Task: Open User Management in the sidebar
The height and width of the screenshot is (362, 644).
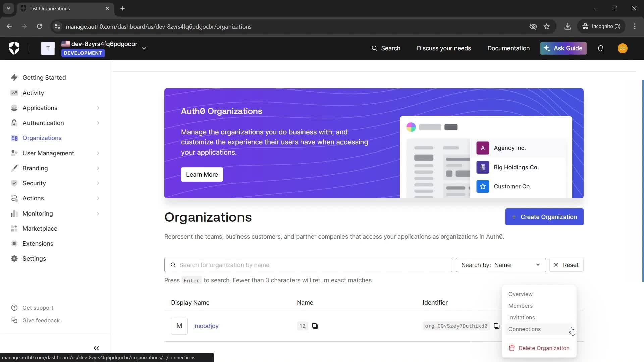Action: tap(48, 153)
